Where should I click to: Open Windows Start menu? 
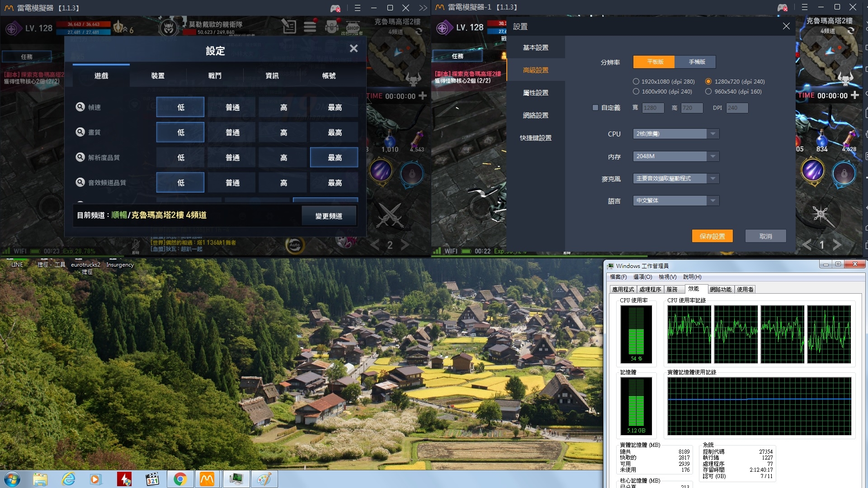(x=12, y=479)
